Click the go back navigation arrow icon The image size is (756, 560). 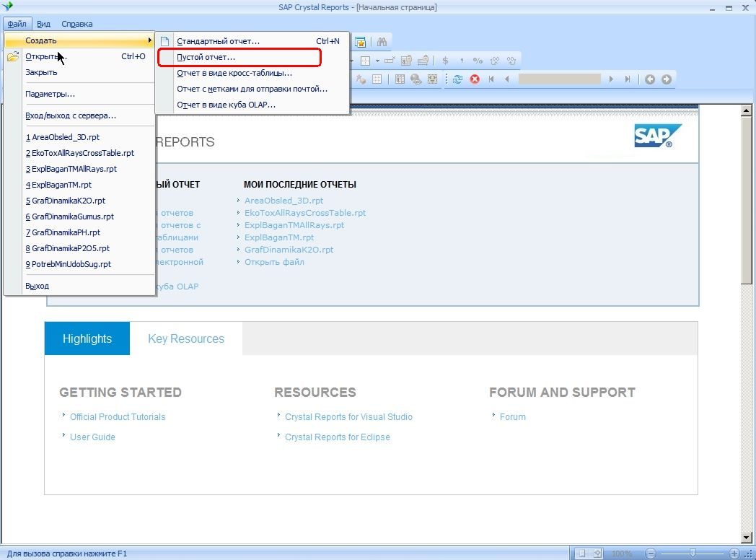point(650,79)
